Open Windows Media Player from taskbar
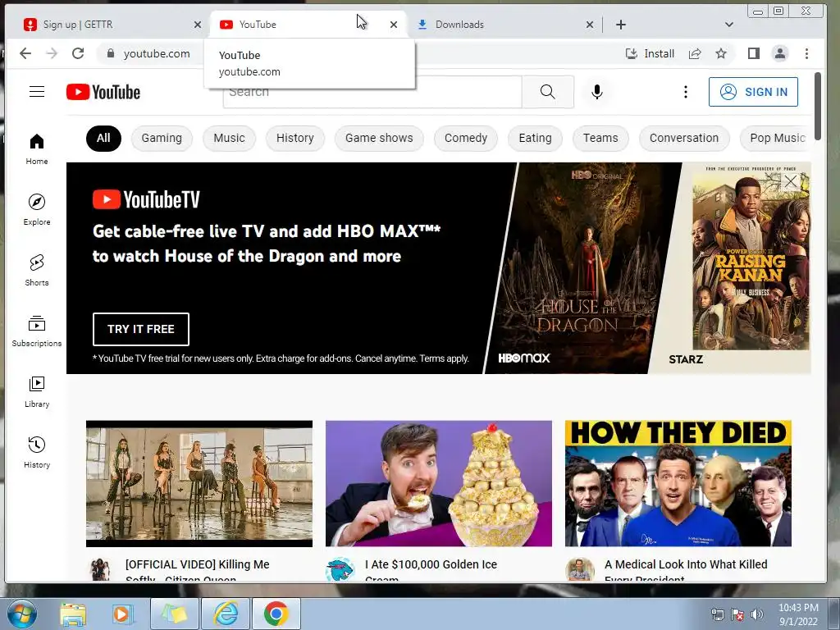 (x=122, y=614)
